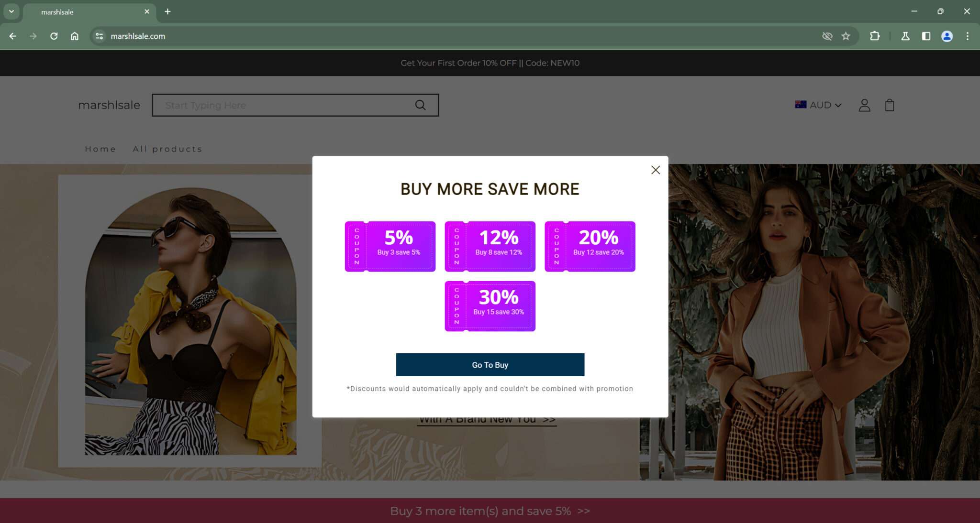
Task: Open the Chrome experiments flask icon
Action: [905, 36]
